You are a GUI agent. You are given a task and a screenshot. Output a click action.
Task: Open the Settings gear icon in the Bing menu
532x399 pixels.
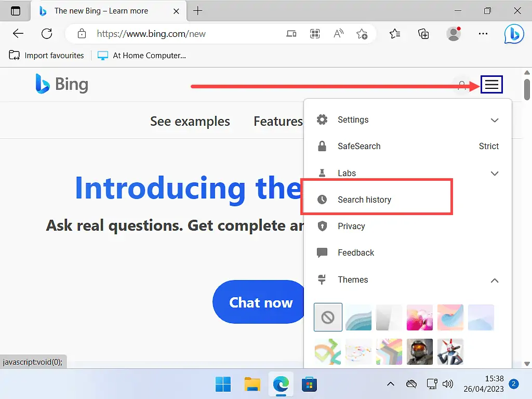click(x=322, y=119)
